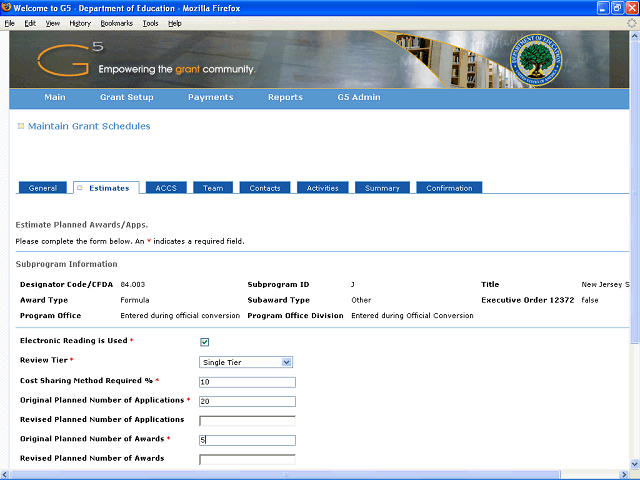Click the G5 Admin navigation link
This screenshot has width=640, height=480.
coord(358,97)
